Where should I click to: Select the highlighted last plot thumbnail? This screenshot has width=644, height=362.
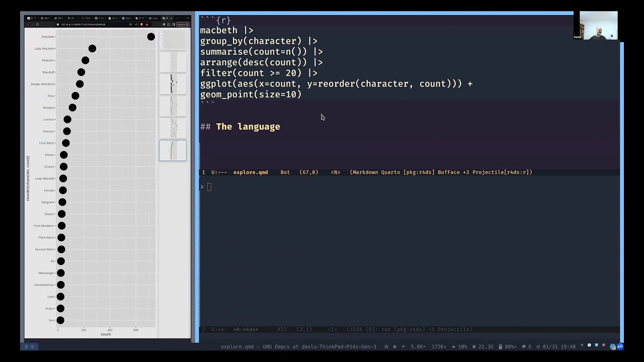(x=173, y=150)
